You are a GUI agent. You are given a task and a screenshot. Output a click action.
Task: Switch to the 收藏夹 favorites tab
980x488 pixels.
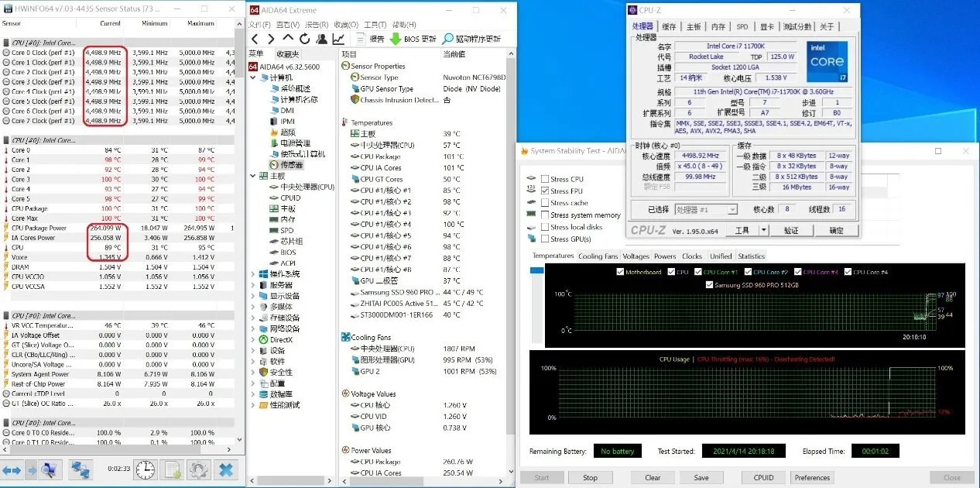pyautogui.click(x=288, y=54)
